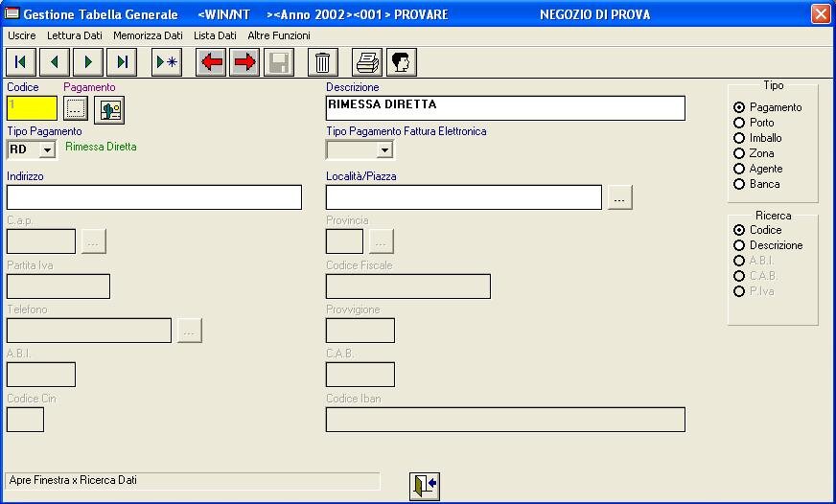Click the ellipsis button beside Località/Piazza

click(620, 197)
